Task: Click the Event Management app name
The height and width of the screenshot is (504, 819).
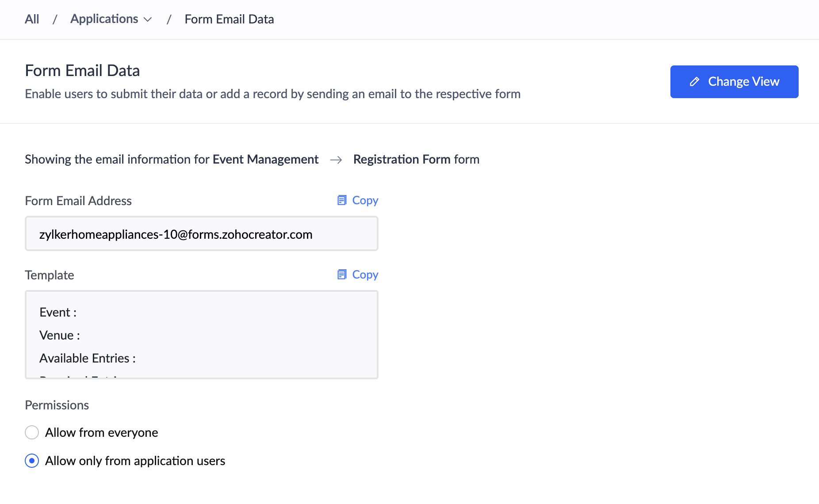Action: coord(265,159)
